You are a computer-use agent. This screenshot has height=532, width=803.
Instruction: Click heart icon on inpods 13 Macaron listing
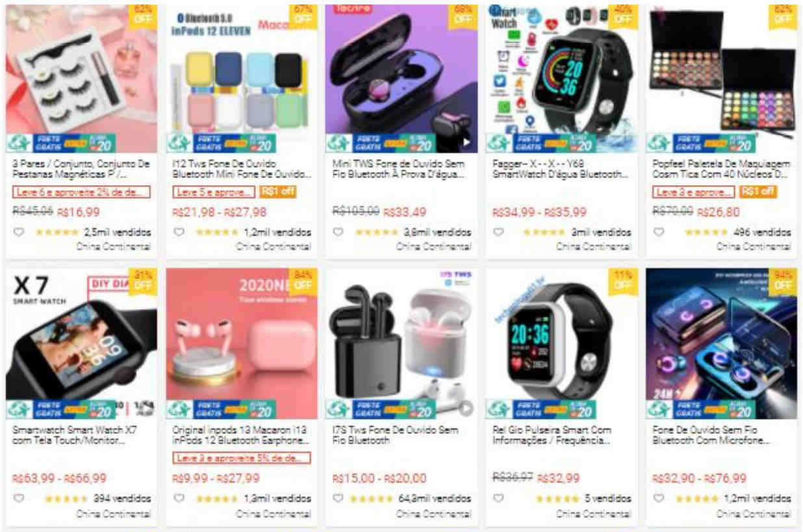click(179, 498)
